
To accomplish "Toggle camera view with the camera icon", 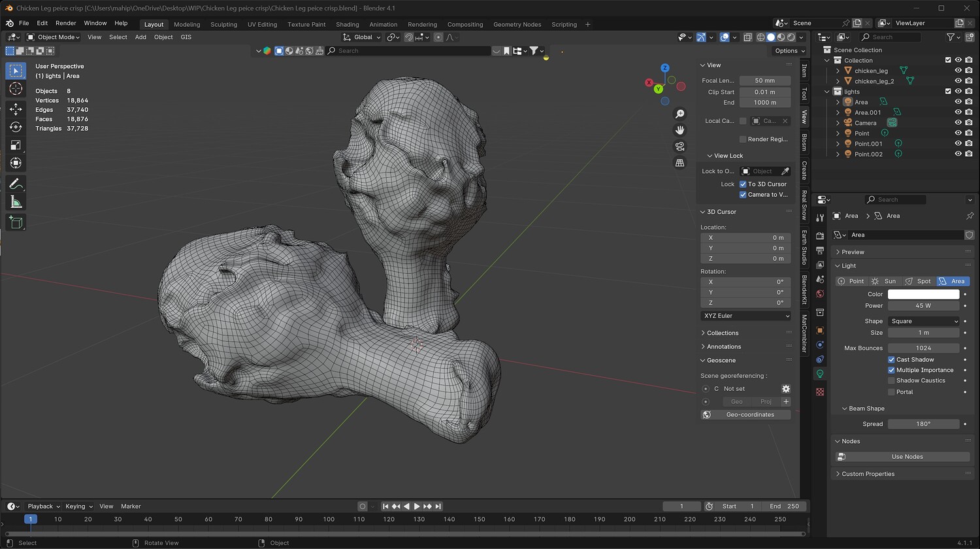I will click(679, 146).
